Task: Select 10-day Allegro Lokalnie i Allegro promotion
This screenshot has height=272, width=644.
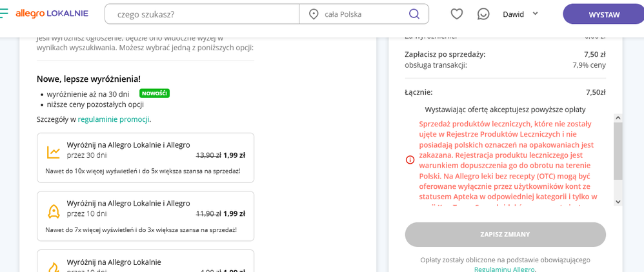Action: (x=145, y=215)
